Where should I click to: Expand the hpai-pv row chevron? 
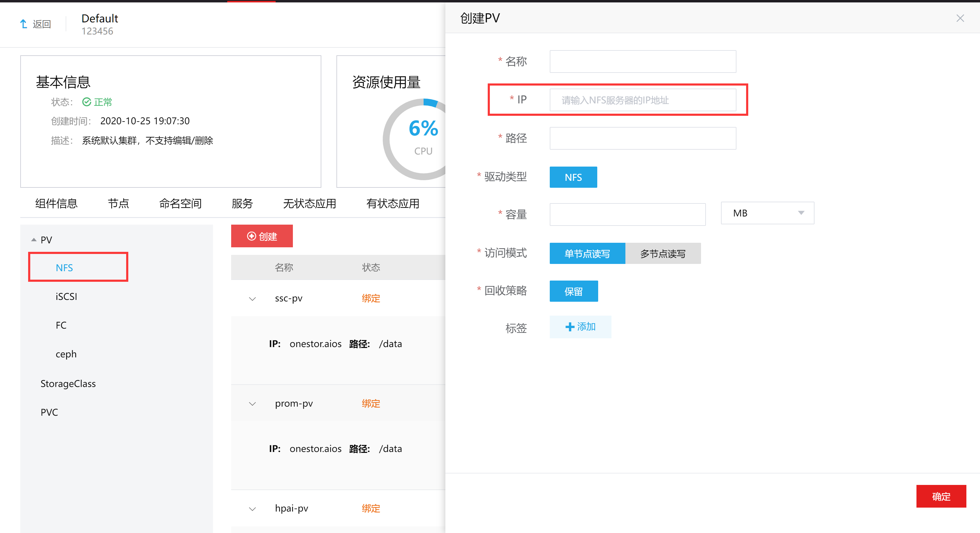click(252, 509)
